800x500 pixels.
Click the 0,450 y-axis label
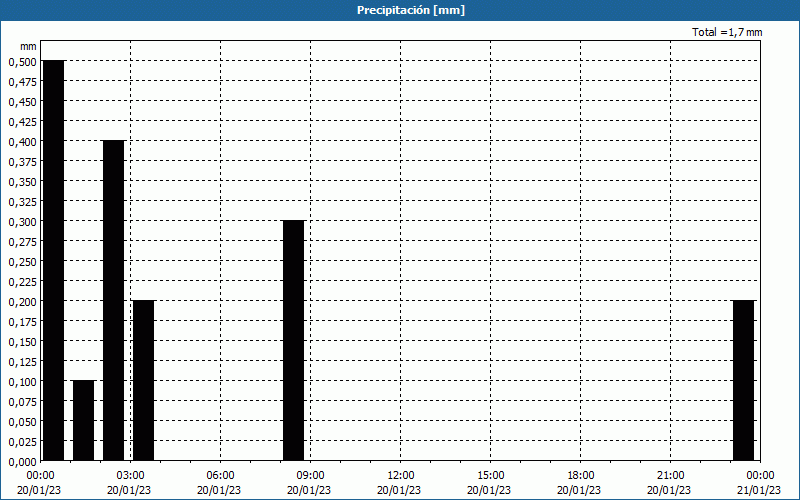point(23,102)
